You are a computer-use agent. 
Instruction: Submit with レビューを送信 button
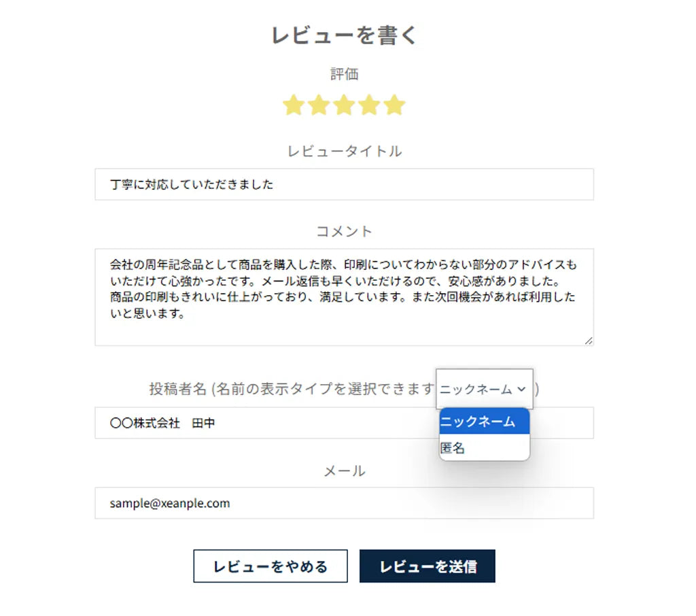pos(427,566)
